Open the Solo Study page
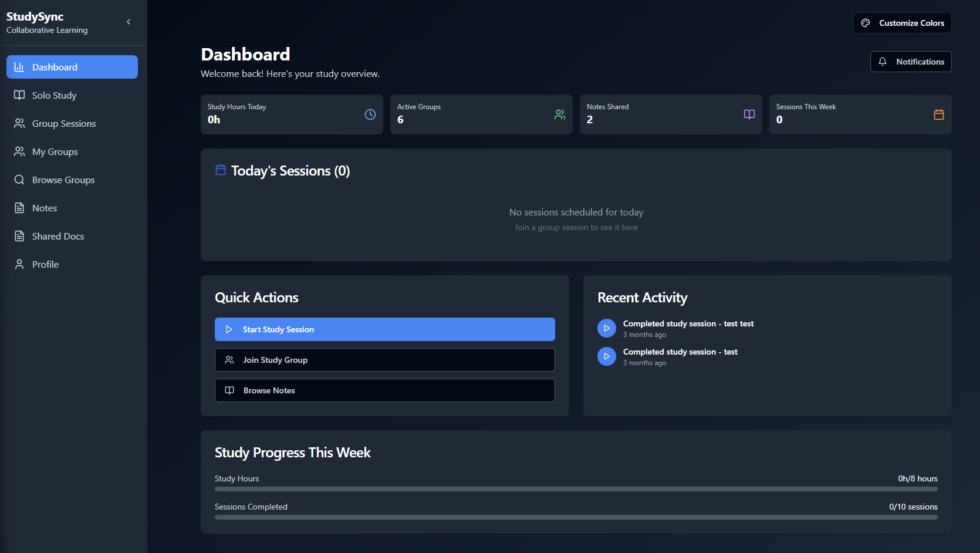The width and height of the screenshot is (980, 553). click(x=54, y=95)
